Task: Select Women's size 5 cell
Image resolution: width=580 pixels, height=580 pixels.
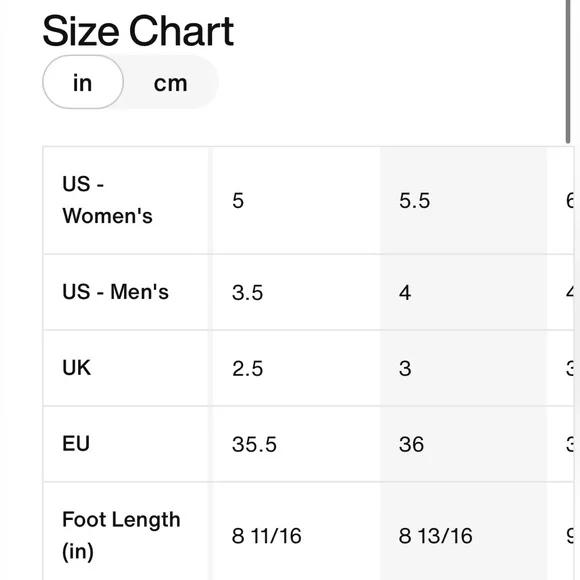Action: (x=296, y=200)
